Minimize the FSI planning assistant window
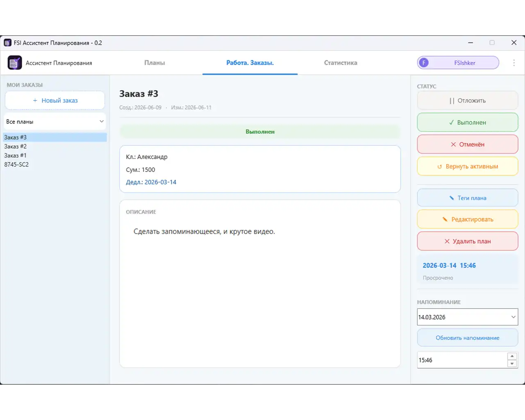Screen dimensions: 525x420 point(470,43)
